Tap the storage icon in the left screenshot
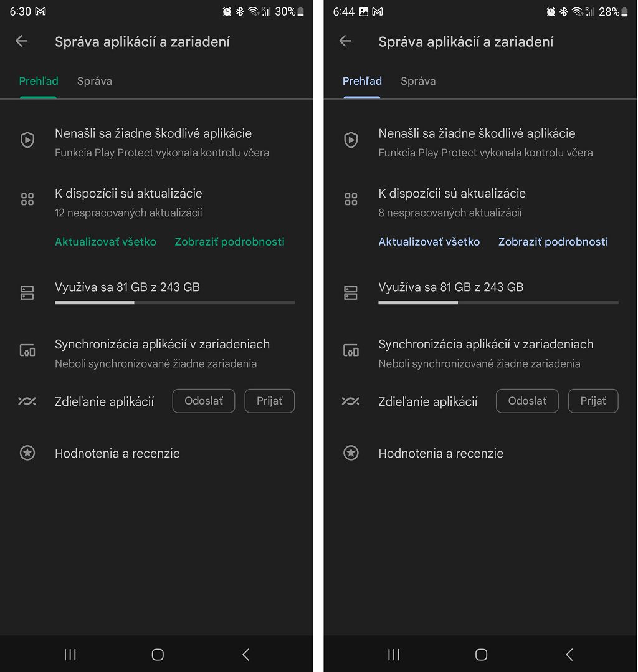638x672 pixels. tap(27, 293)
